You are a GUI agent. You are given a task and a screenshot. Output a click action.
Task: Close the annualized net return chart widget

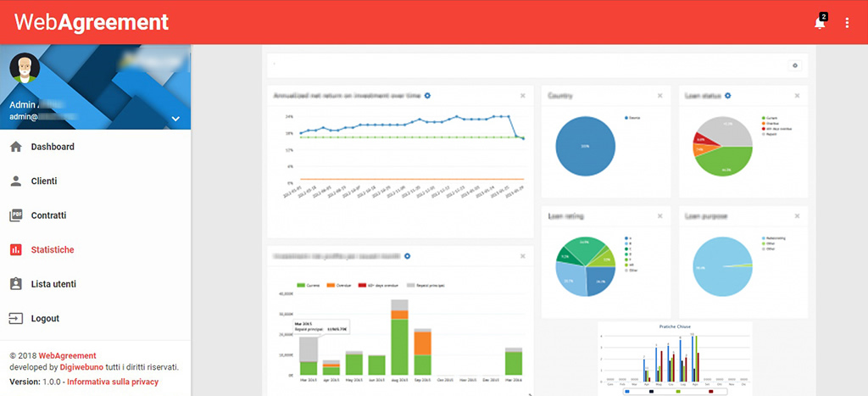point(523,96)
